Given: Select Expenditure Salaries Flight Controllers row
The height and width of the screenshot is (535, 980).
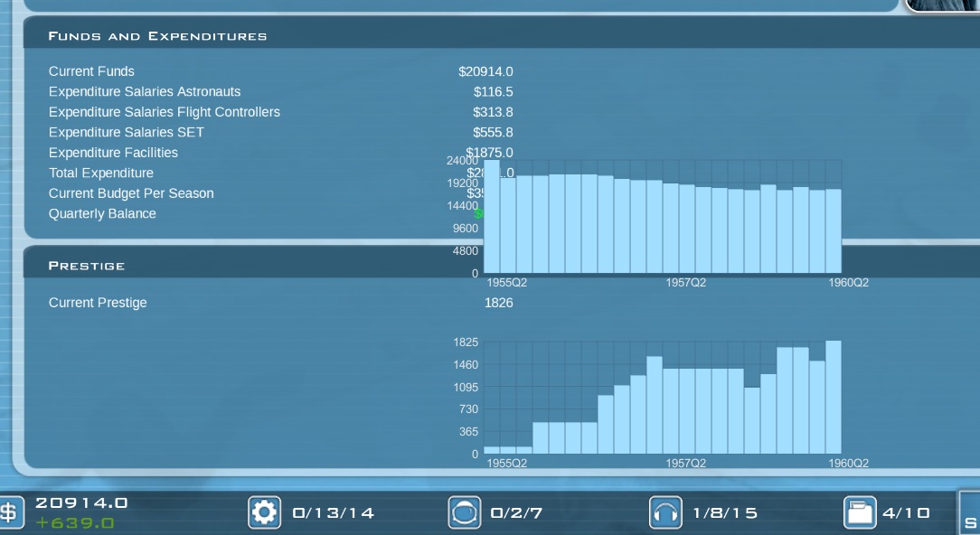Looking at the screenshot, I should (x=165, y=112).
